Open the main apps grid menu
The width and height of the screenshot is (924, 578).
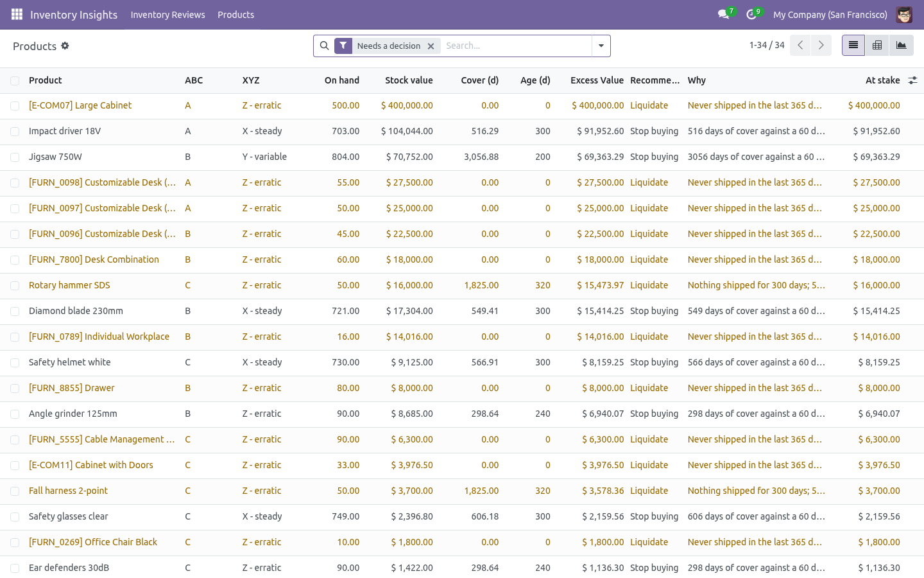click(17, 14)
